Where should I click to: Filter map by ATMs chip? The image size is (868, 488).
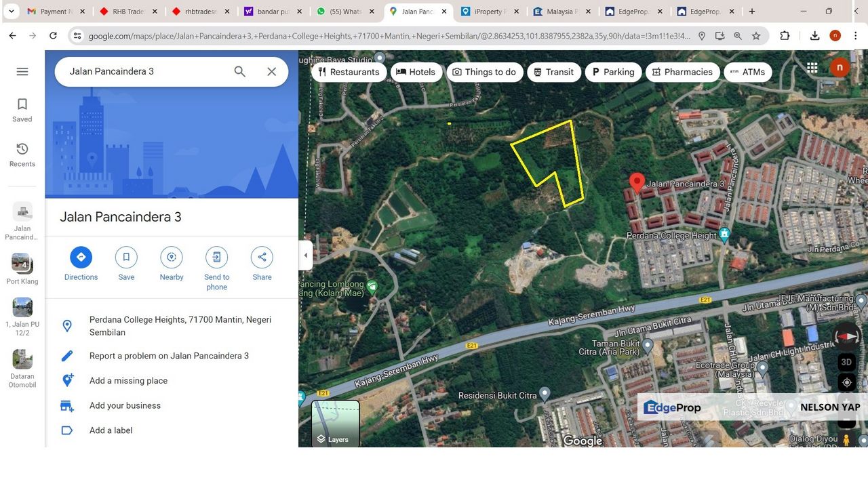747,72
